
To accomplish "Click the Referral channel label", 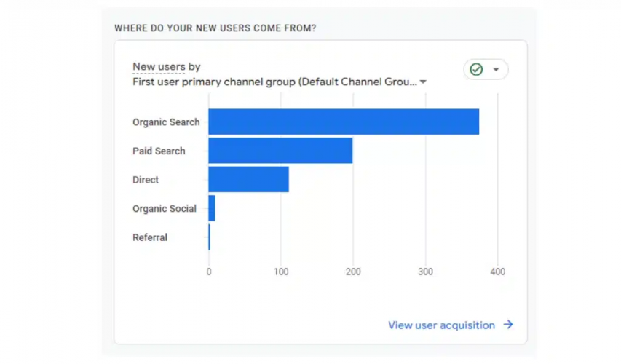I will coord(150,237).
